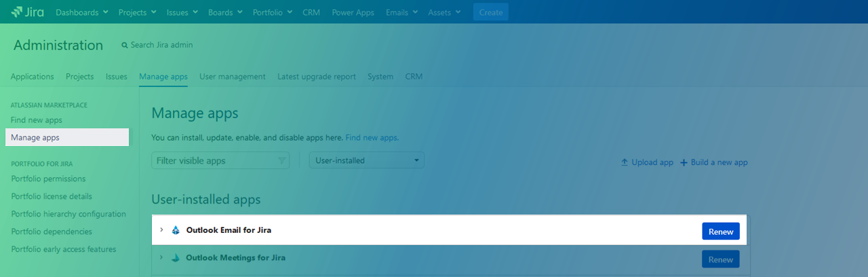Open Portfolio permissions in the sidebar

(x=48, y=179)
